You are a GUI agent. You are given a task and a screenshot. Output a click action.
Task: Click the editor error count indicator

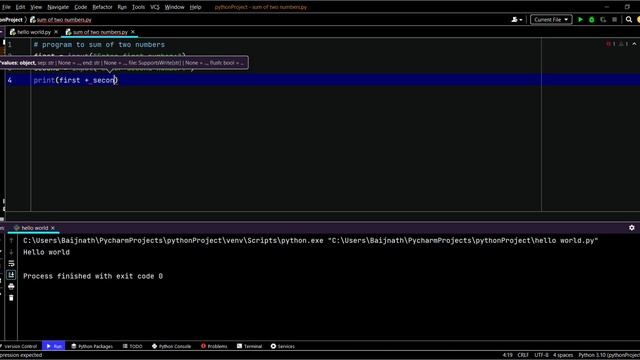611,44
